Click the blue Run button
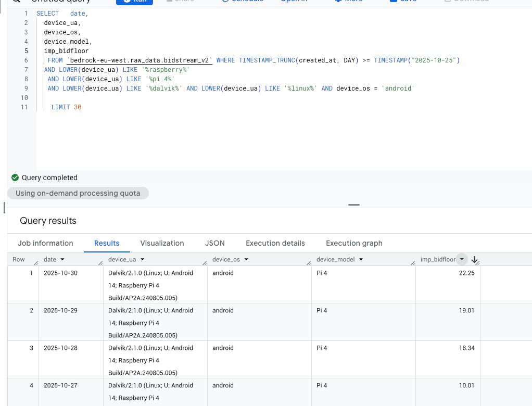This screenshot has width=532, height=406. pos(134,2)
